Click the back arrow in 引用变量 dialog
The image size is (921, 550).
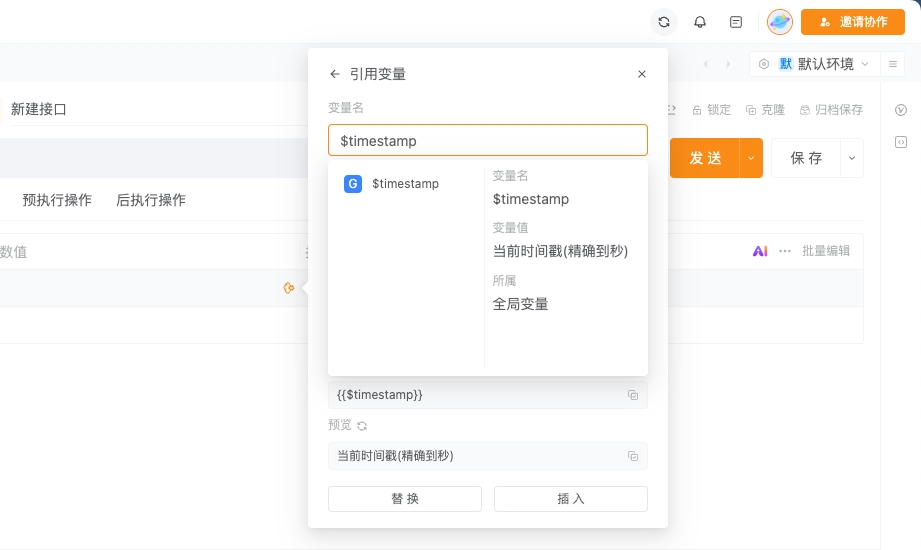click(335, 74)
